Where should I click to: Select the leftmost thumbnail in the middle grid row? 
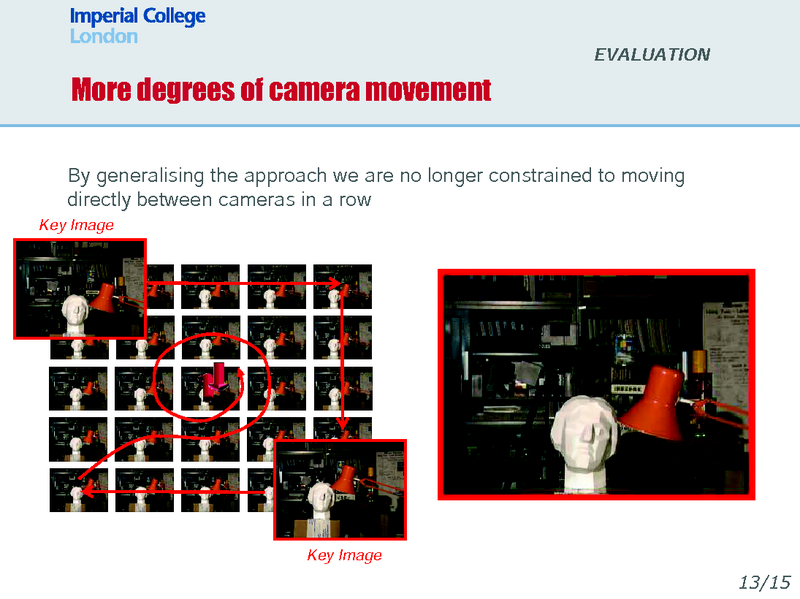pyautogui.click(x=78, y=388)
